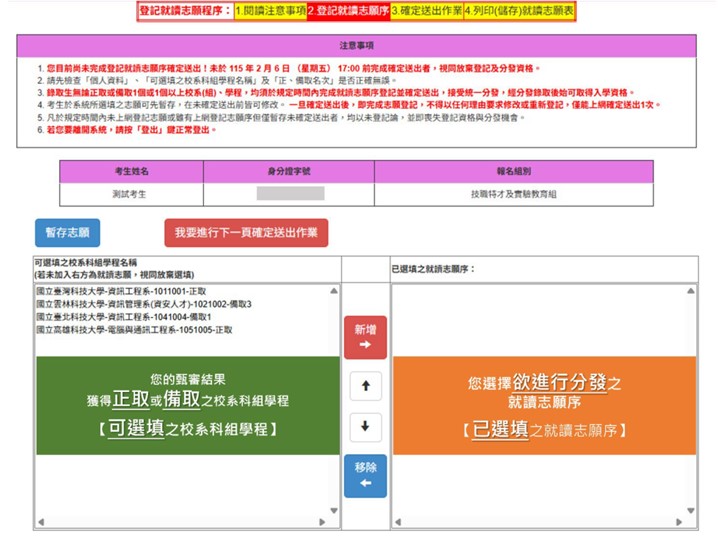Open step 1 閱讀注意事項 tab
The width and height of the screenshot is (718, 541).
coord(268,11)
